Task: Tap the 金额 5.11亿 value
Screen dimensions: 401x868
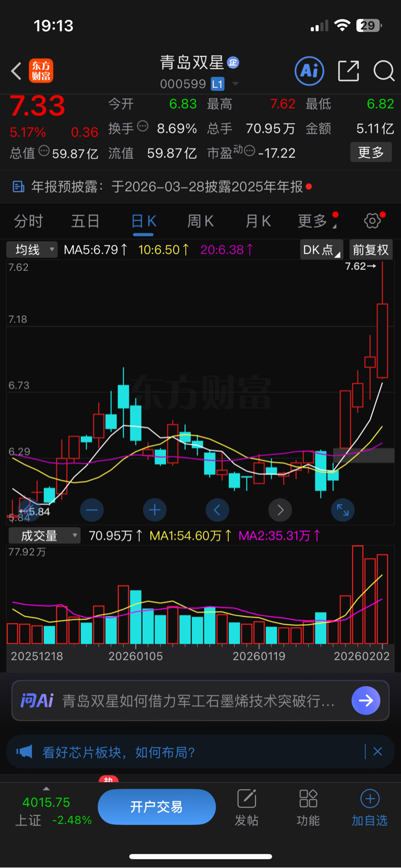Action: [375, 128]
